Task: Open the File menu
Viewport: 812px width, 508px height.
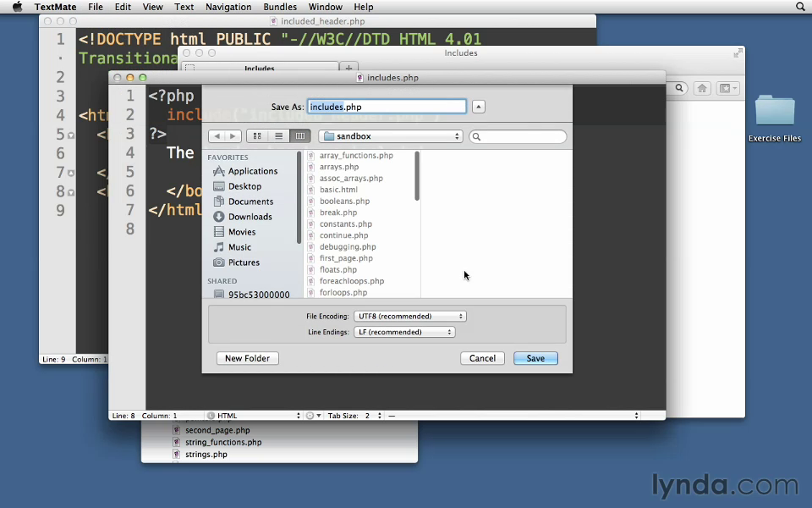Action: click(x=96, y=7)
